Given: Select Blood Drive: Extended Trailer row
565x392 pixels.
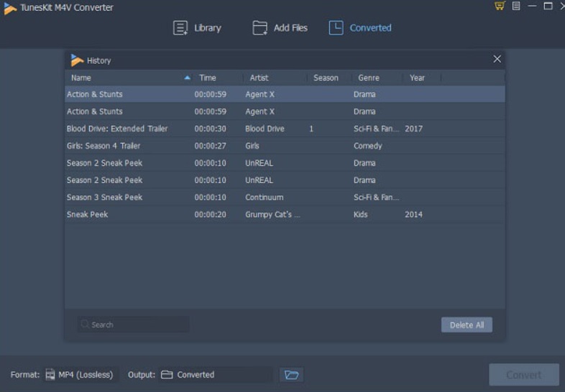Looking at the screenshot, I should [x=285, y=129].
